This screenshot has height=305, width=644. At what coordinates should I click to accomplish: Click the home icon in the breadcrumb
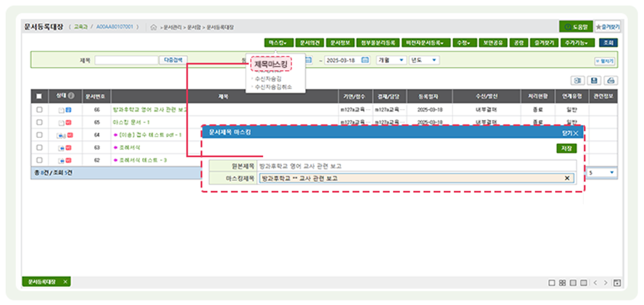pyautogui.click(x=153, y=28)
